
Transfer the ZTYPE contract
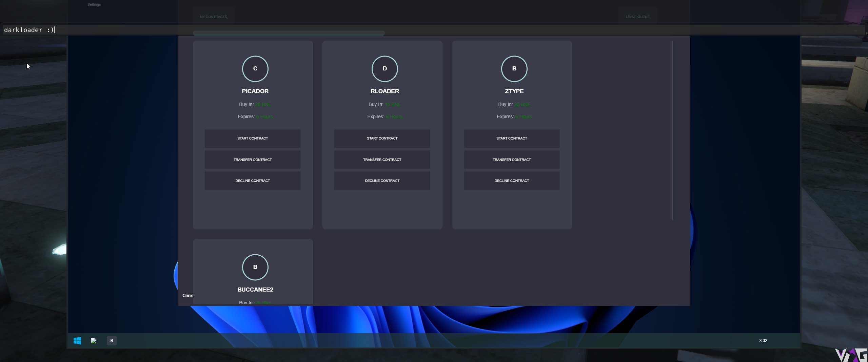[x=512, y=160]
